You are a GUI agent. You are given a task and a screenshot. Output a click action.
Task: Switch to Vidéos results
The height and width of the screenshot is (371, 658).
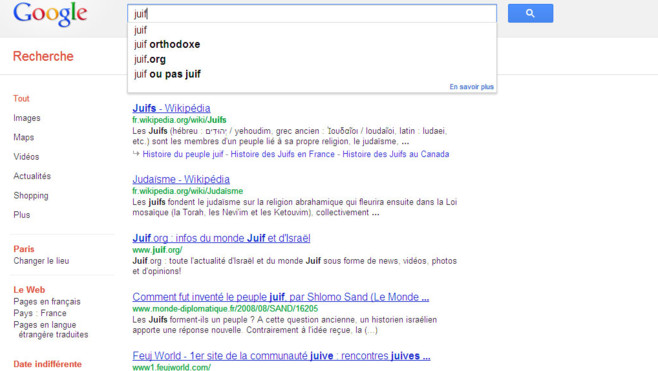coord(26,157)
